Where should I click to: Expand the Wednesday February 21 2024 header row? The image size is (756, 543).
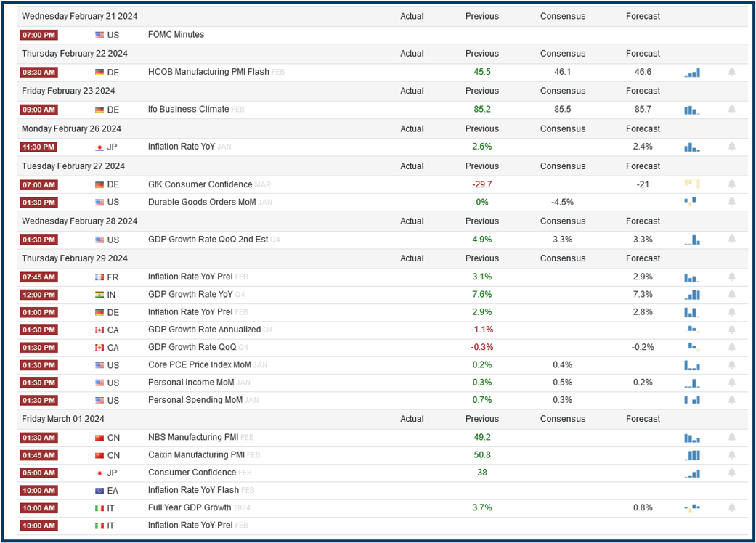pos(80,16)
